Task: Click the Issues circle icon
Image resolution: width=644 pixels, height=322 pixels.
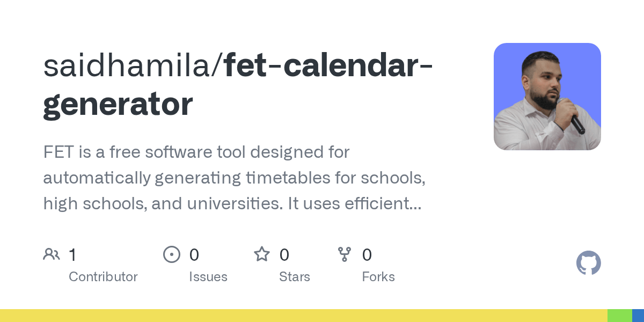Action: click(x=171, y=254)
